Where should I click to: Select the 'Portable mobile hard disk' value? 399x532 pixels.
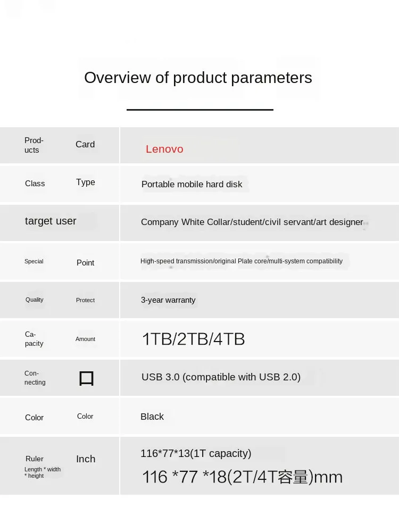click(192, 184)
